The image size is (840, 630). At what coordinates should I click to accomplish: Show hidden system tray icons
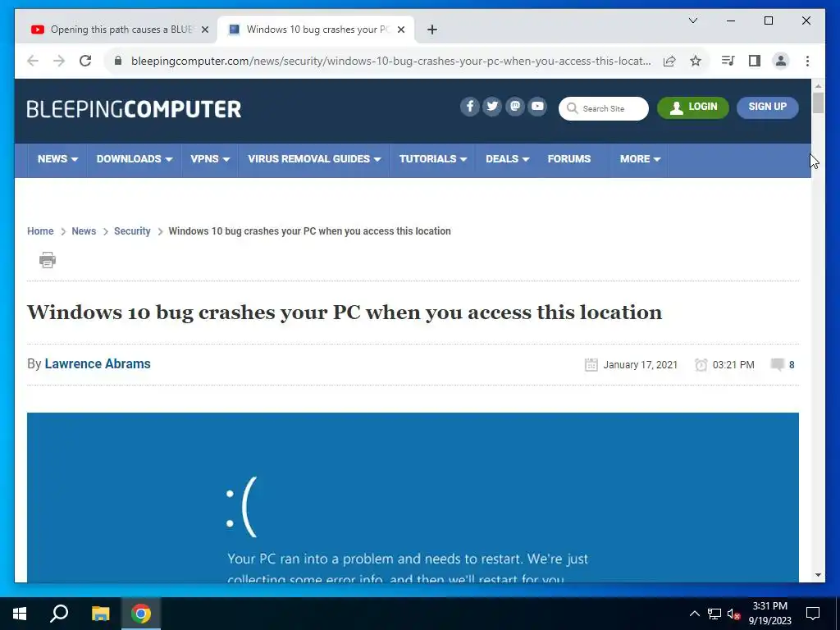tap(694, 614)
